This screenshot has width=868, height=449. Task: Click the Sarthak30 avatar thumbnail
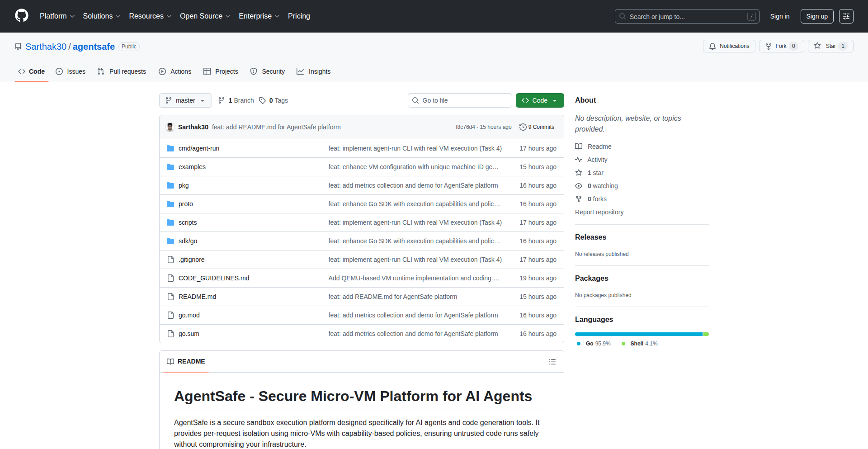click(170, 127)
